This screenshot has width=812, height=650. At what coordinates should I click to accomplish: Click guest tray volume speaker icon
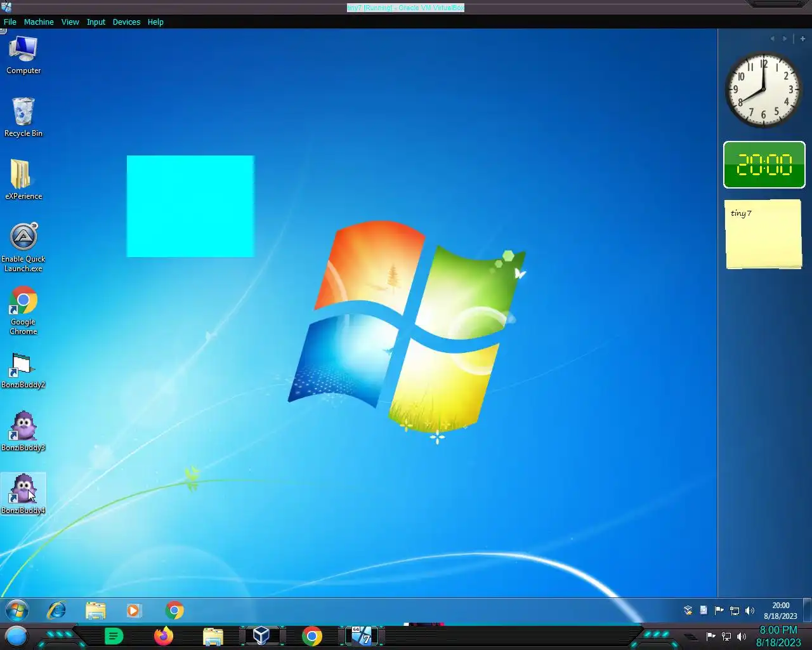(750, 611)
